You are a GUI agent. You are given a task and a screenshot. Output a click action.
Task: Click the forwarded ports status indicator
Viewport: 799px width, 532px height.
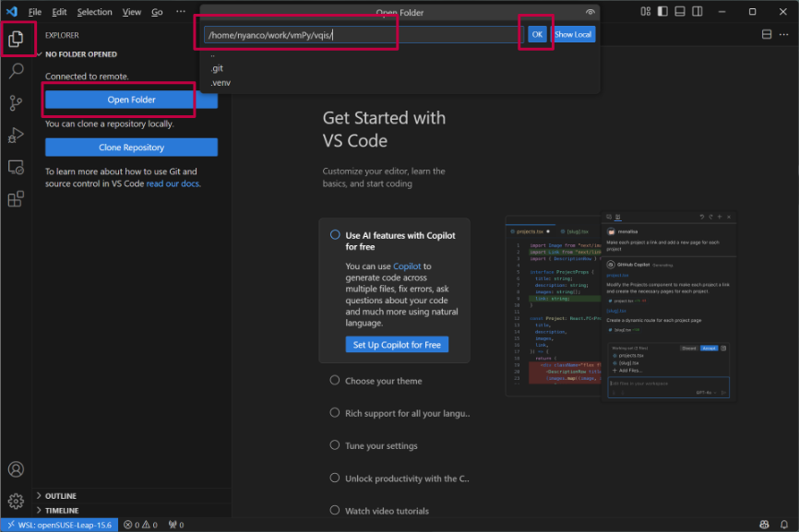[176, 525]
